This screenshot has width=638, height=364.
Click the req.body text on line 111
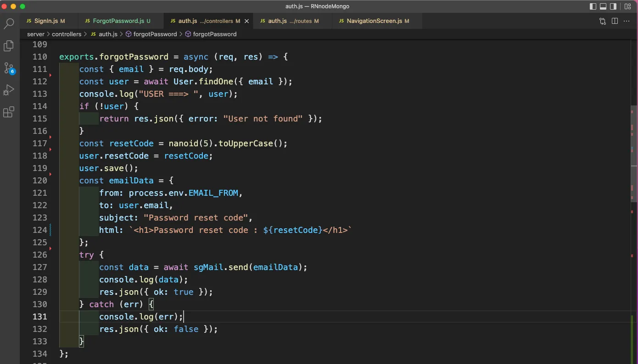click(x=188, y=69)
